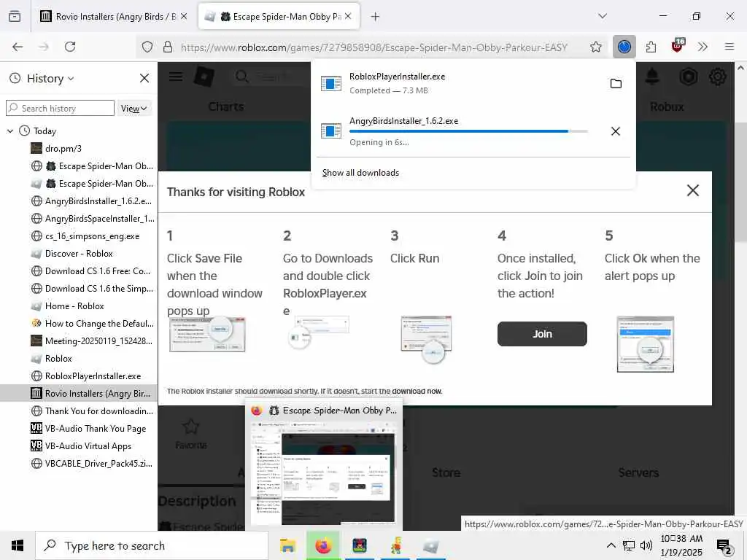Open Discover - Roblox history entry
Screen dimensions: 747x560
tap(79, 254)
